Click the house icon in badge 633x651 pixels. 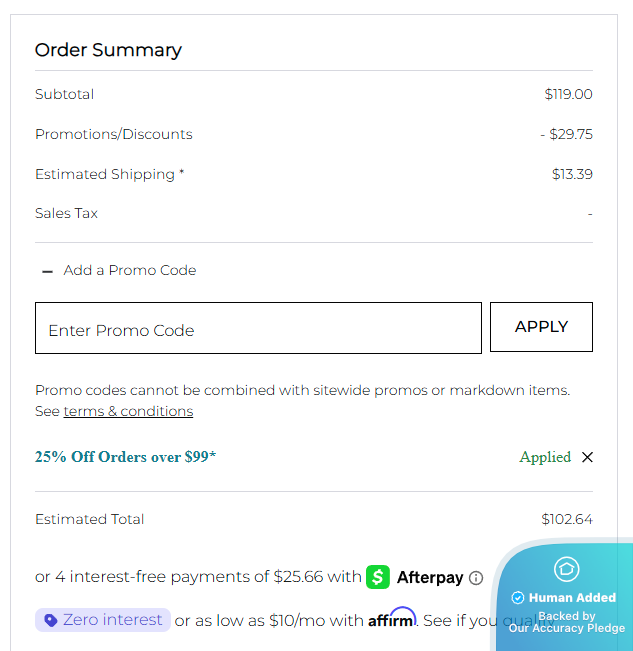(566, 569)
